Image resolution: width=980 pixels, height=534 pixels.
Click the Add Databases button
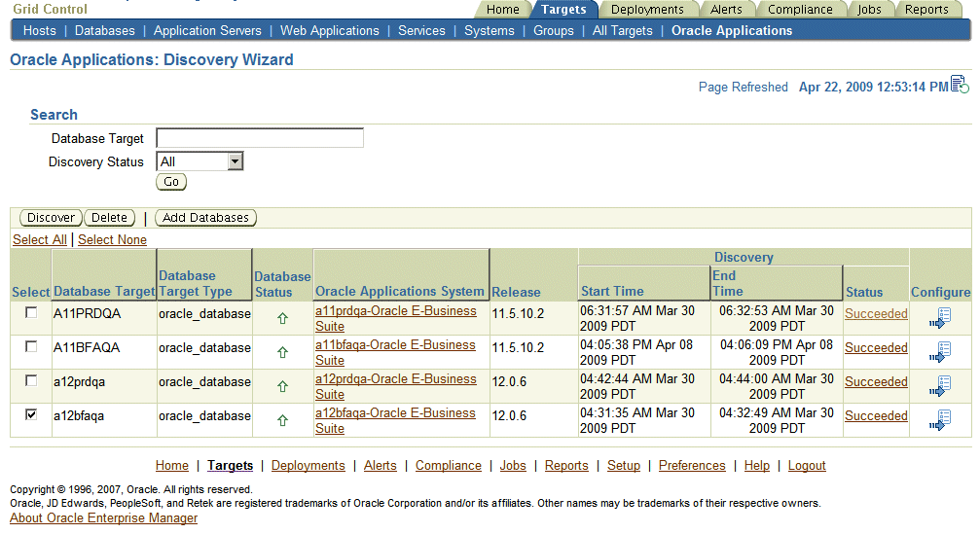(x=205, y=217)
